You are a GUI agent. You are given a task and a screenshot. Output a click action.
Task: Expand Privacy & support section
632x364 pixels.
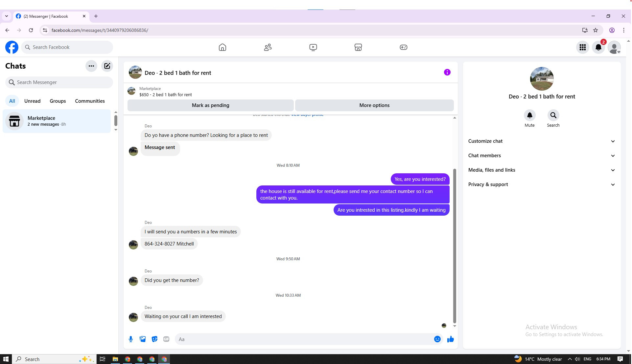541,184
